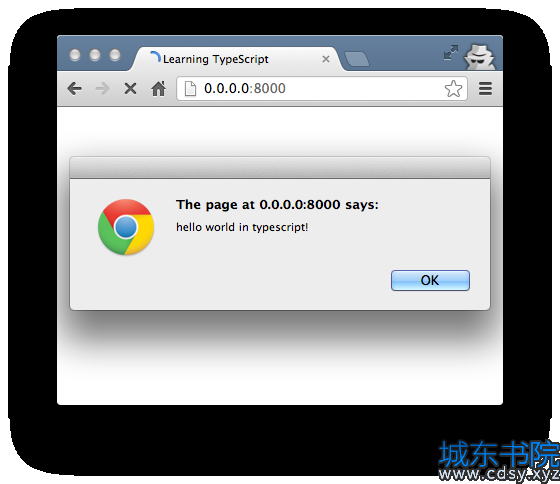Stop page loading with X button
The height and width of the screenshot is (484, 560).
pos(130,89)
